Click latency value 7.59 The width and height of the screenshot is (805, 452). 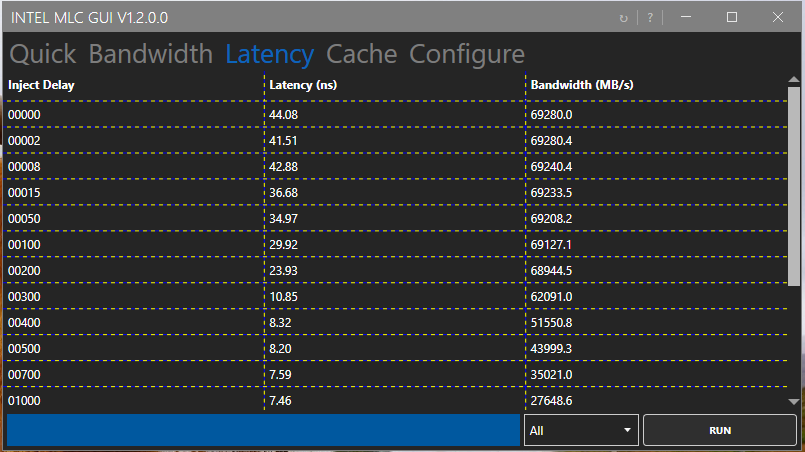click(280, 375)
